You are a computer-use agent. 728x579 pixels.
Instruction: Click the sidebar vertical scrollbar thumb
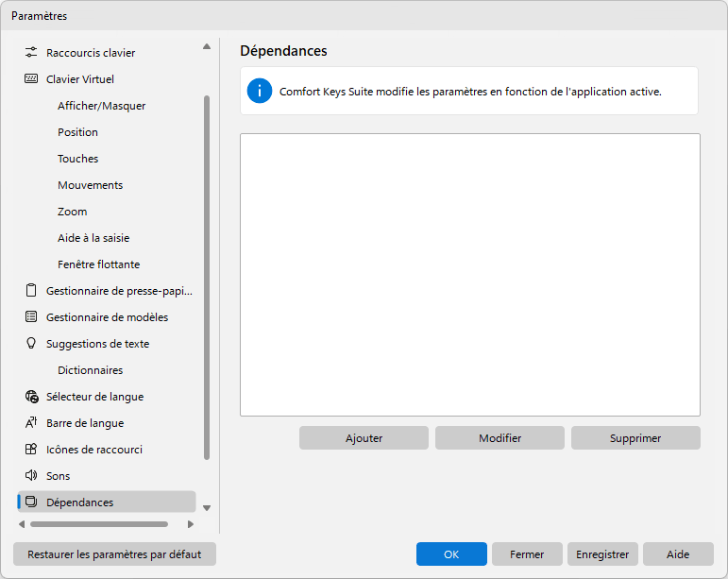coord(207,277)
